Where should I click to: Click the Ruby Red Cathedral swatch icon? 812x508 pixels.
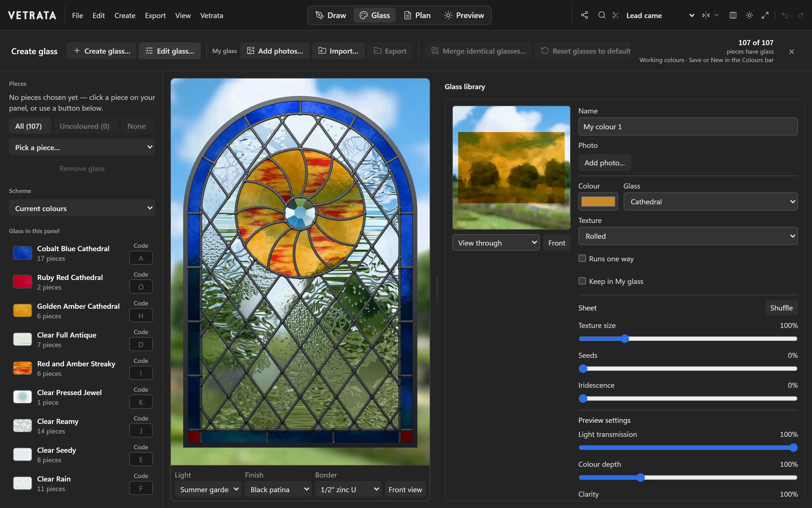click(x=23, y=282)
